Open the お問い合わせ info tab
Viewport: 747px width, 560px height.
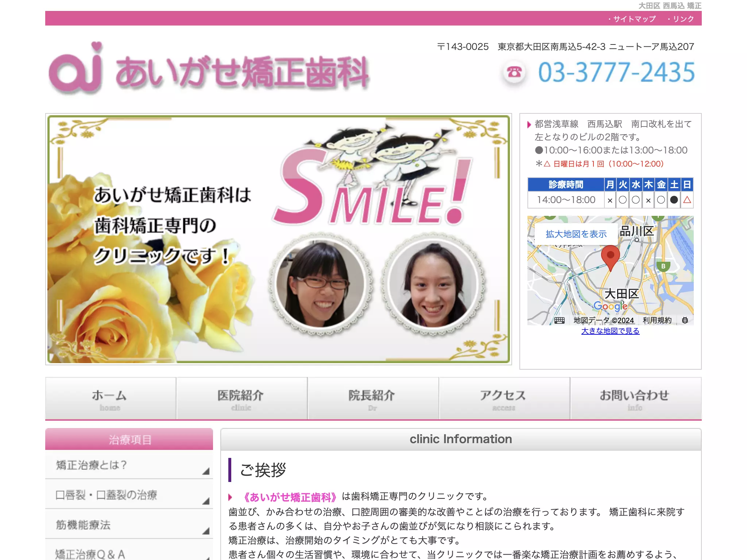[636, 398]
